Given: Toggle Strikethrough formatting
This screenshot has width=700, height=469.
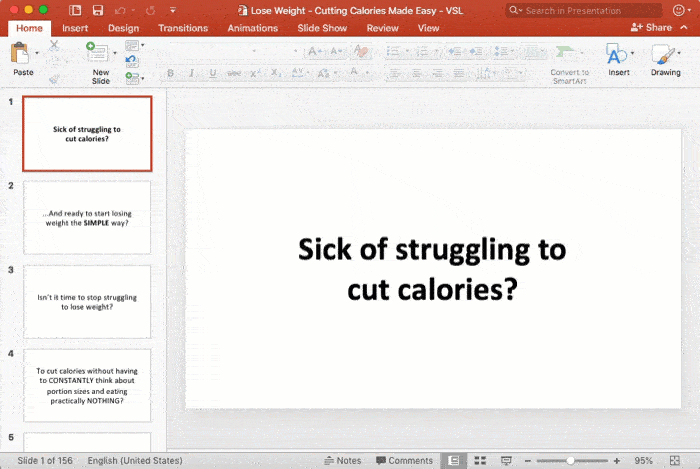Looking at the screenshot, I should coord(234,73).
